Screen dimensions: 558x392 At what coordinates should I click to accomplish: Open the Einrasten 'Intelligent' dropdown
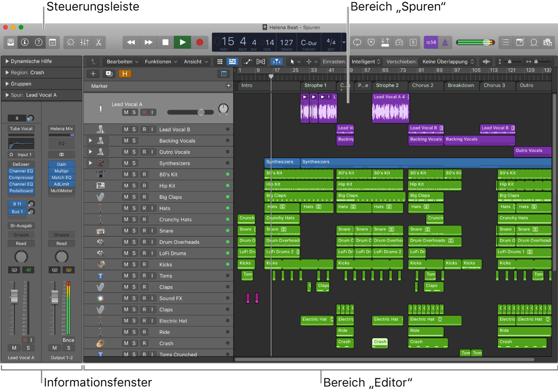(x=365, y=61)
